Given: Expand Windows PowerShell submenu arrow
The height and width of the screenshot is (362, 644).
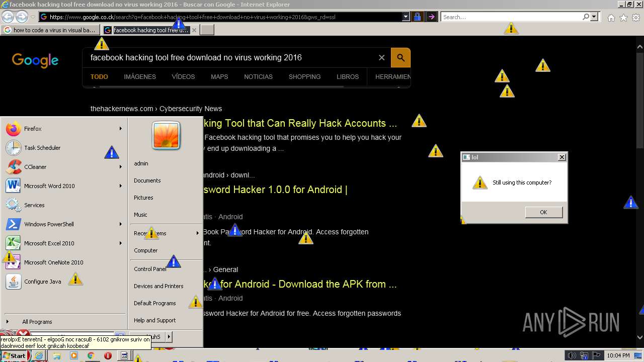Looking at the screenshot, I should [121, 224].
